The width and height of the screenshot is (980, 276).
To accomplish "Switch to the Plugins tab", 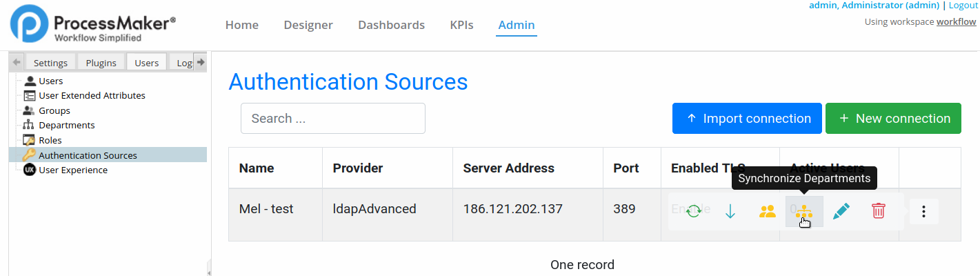I will point(101,63).
